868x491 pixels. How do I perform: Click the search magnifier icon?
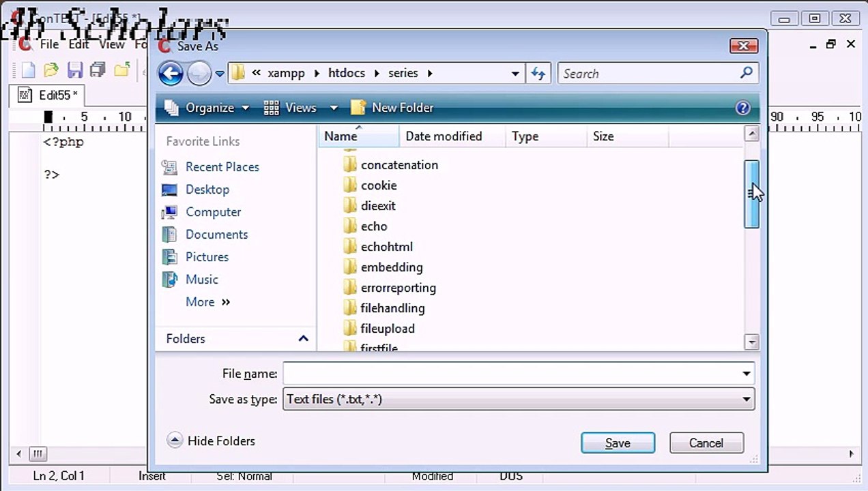point(747,73)
